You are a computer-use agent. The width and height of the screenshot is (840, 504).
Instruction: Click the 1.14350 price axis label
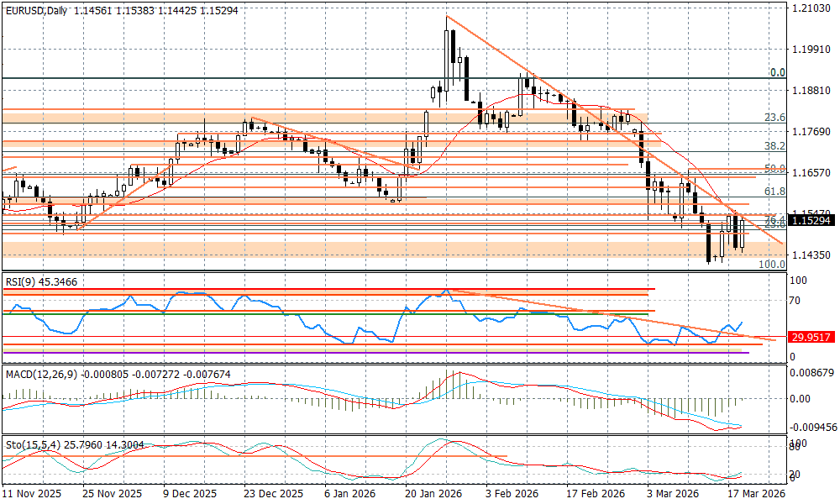[x=811, y=255]
